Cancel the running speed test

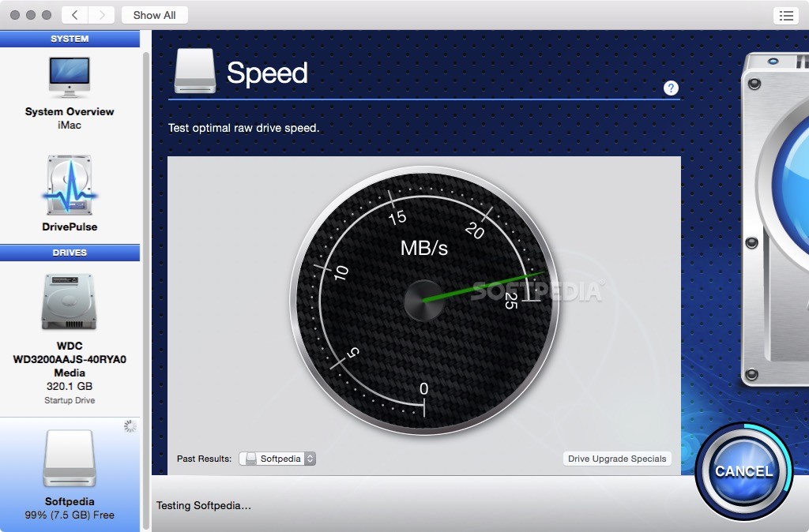(743, 471)
